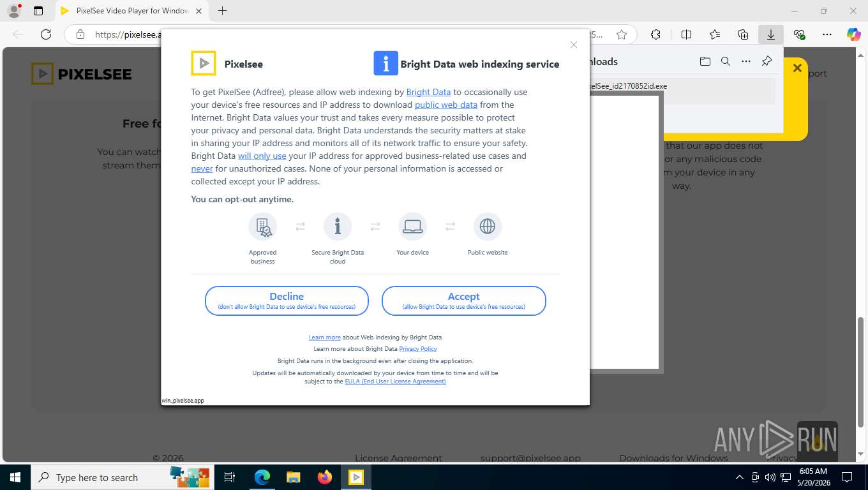868x490 pixels.
Task: Open the Privacy Policy link
Action: 418,348
